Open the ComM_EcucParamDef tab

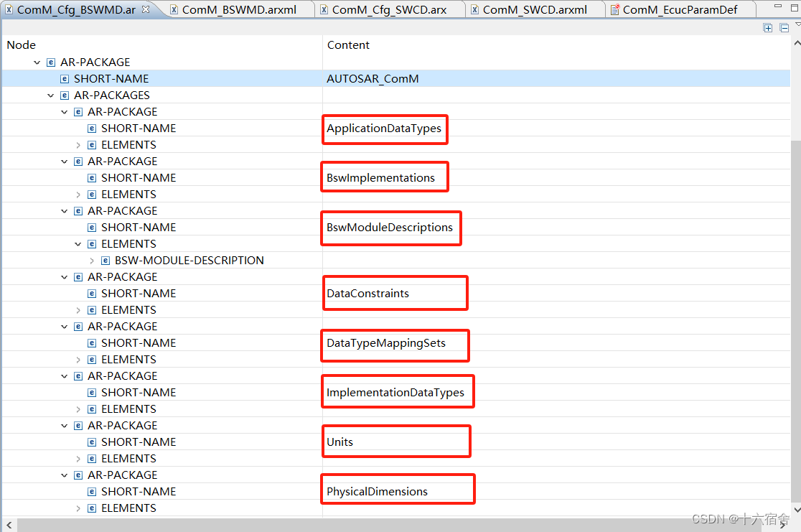coord(680,10)
